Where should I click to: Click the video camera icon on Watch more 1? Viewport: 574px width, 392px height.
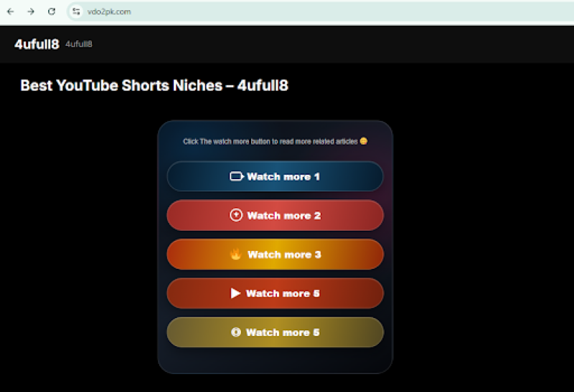coord(237,176)
